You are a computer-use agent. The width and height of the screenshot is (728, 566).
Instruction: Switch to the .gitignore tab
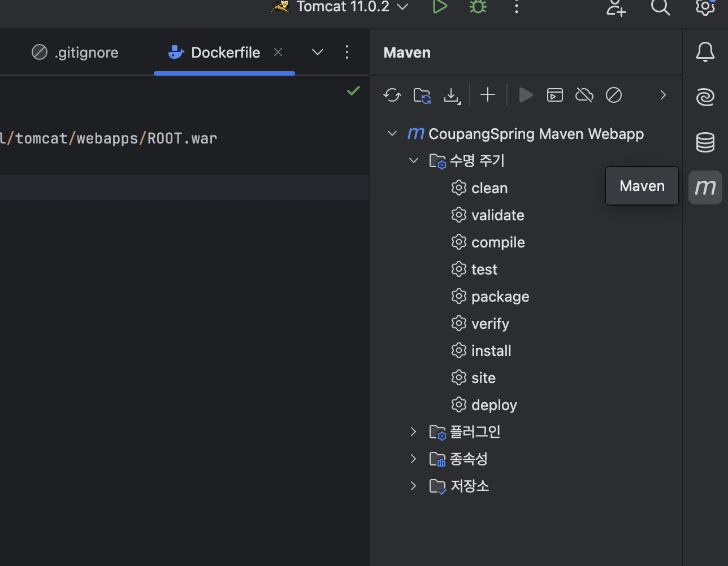click(x=86, y=52)
